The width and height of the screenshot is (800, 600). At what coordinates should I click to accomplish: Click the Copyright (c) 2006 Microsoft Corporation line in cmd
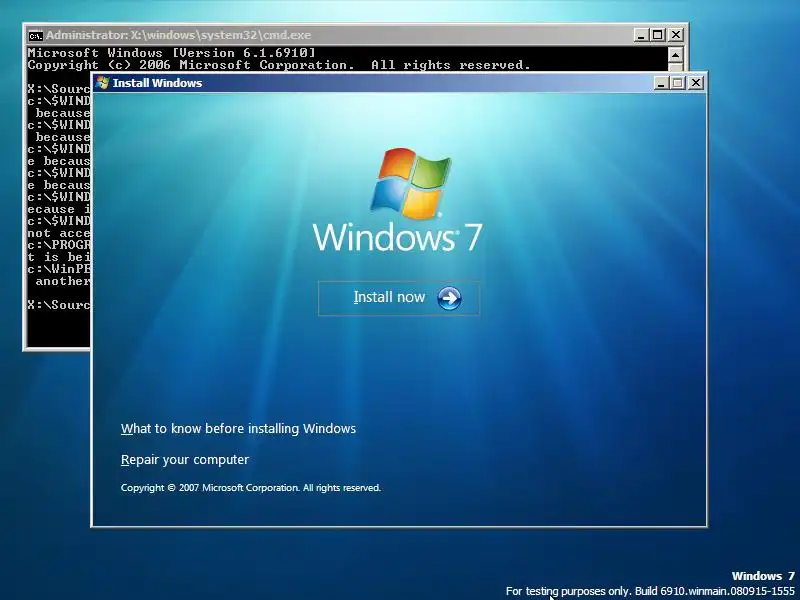279,65
